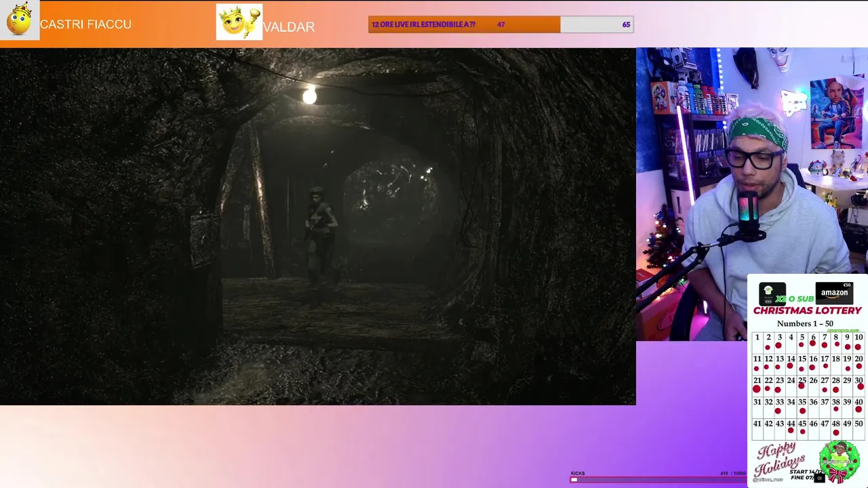Click the crowned emoji next to CASTRI FIACCU

[x=20, y=20]
